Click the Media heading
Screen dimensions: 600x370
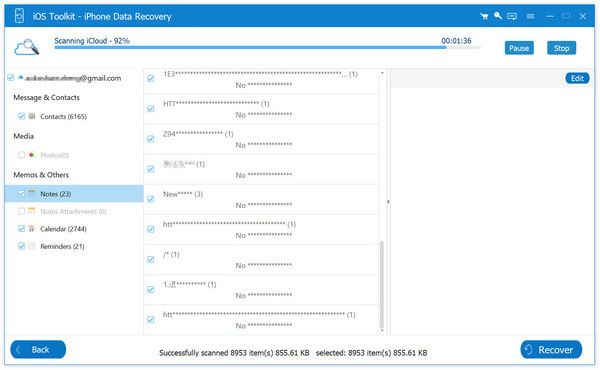23,136
